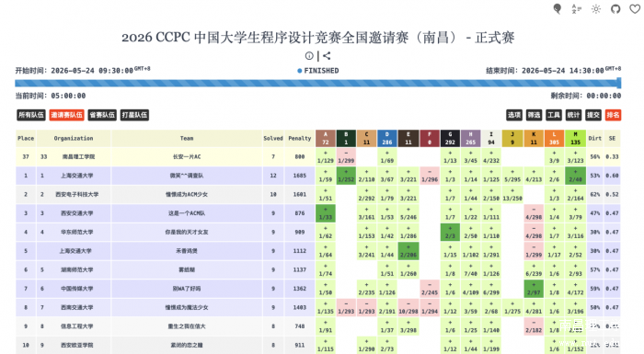Click organization 西安电子科技大学
The image size is (644, 354).
coord(77,195)
